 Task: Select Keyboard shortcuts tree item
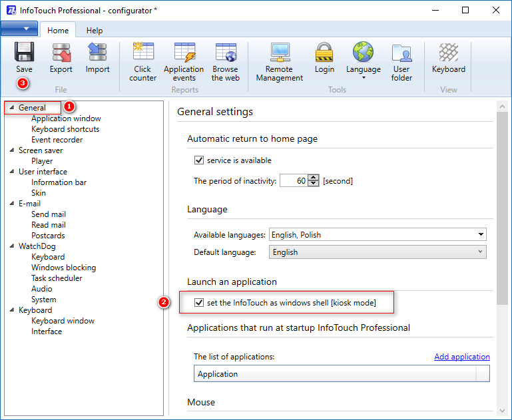65,129
